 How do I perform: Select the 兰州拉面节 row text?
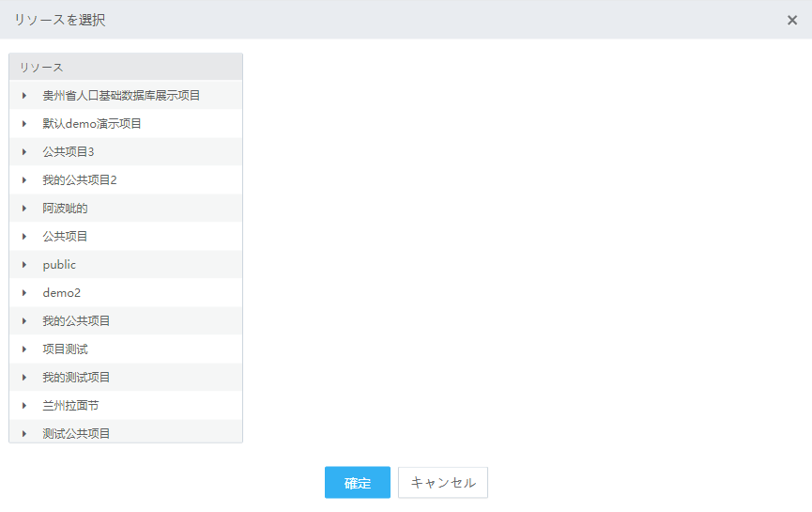point(71,406)
